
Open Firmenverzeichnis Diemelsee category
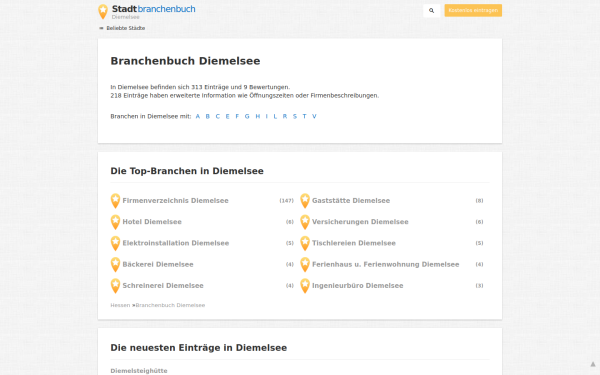tap(175, 201)
